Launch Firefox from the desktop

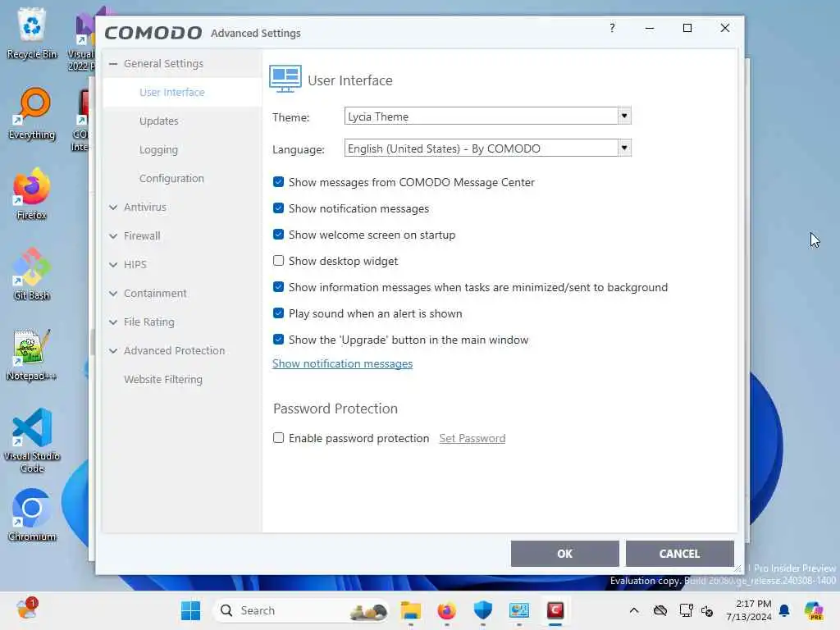point(32,194)
